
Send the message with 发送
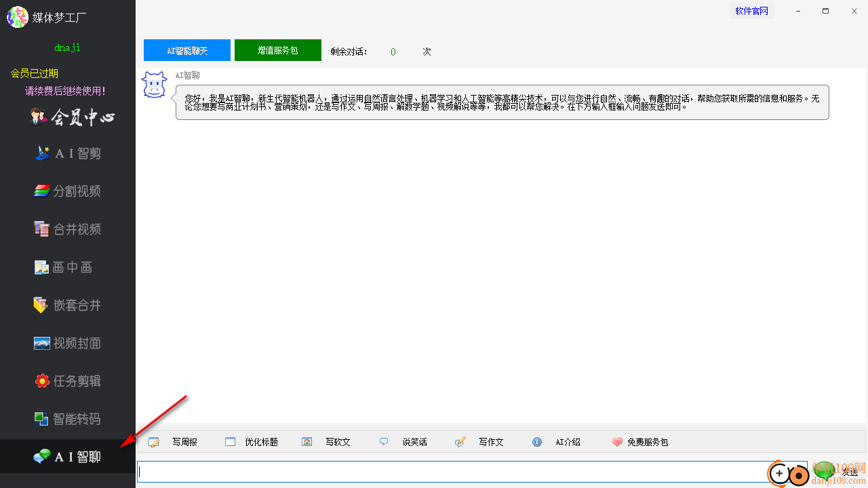click(850, 472)
